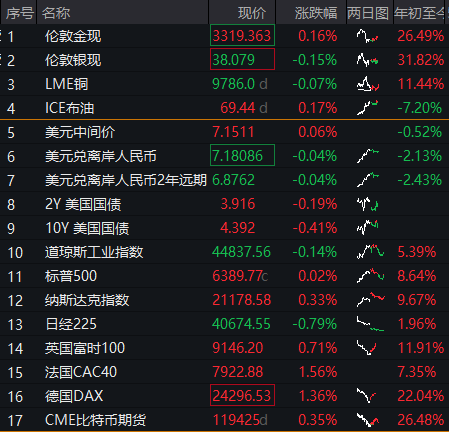This screenshot has height=432, width=449.
Task: Select the 美元中间价 row
Action: coord(224,132)
